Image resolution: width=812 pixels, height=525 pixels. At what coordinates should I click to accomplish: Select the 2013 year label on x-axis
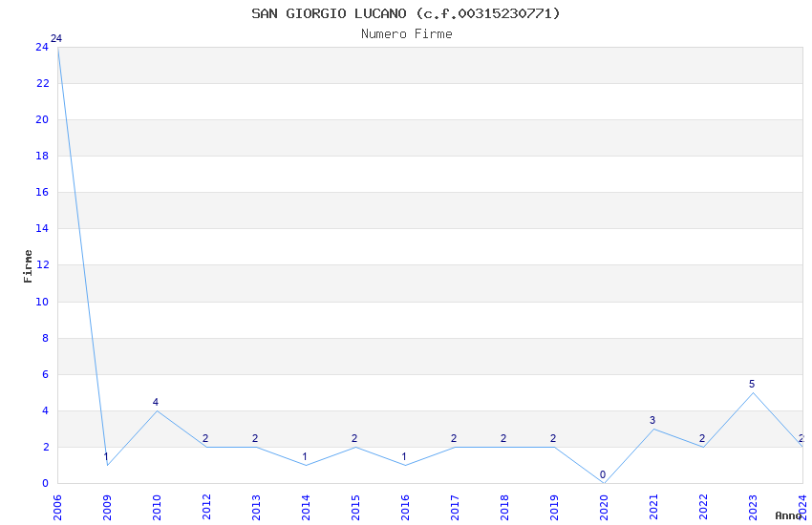(x=256, y=508)
